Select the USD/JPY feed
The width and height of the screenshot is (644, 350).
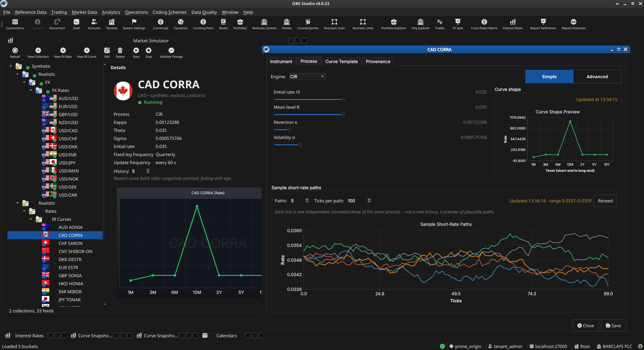67,163
